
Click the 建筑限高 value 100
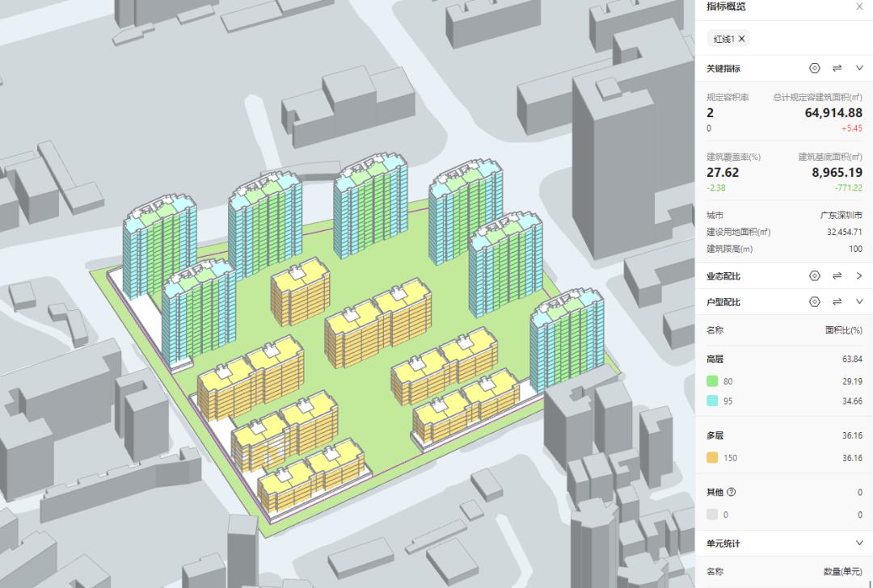pyautogui.click(x=854, y=249)
